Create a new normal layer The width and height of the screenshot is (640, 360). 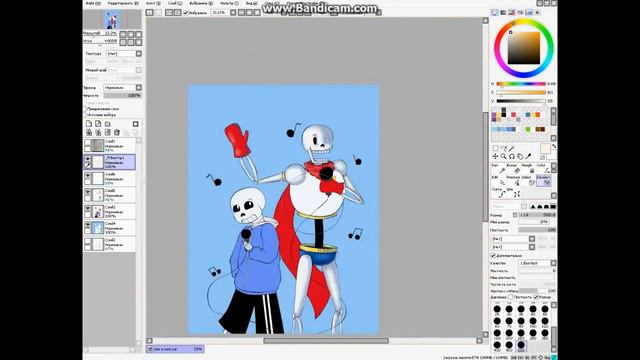pos(89,124)
